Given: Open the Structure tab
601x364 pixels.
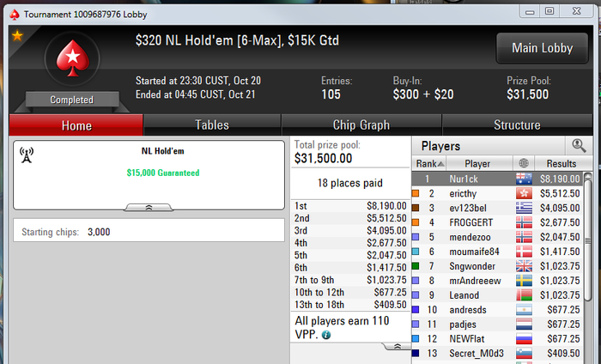Looking at the screenshot, I should tap(517, 124).
